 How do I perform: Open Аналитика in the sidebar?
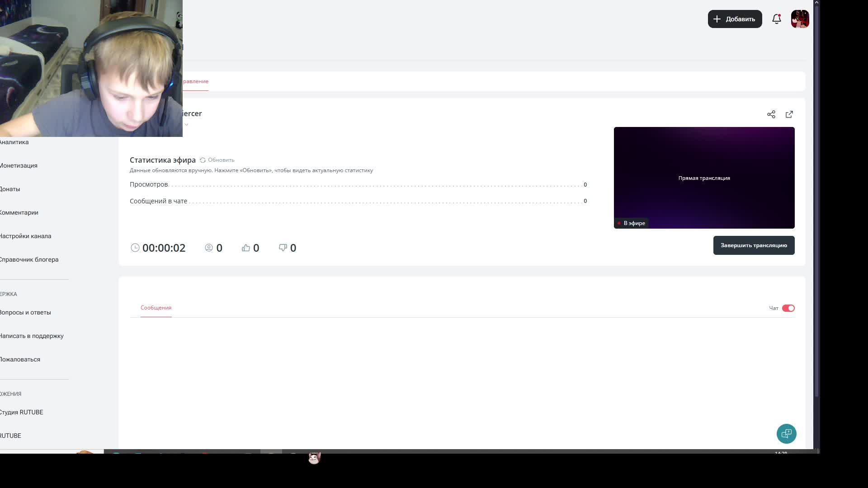pos(14,142)
